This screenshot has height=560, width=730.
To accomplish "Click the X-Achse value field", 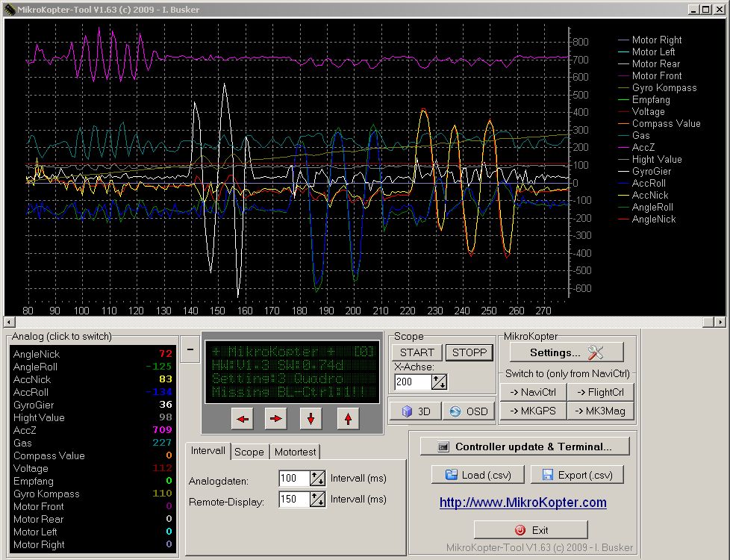I will [x=413, y=382].
